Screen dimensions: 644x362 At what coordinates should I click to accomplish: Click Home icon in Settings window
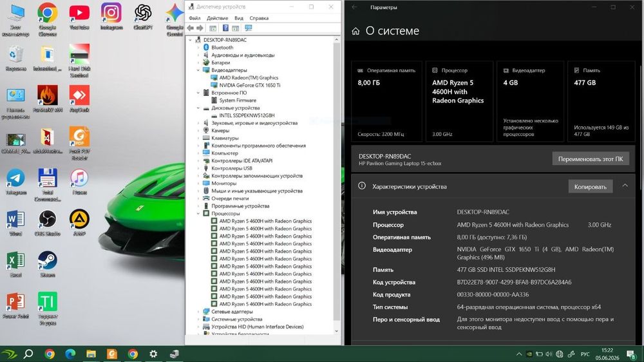coord(355,31)
